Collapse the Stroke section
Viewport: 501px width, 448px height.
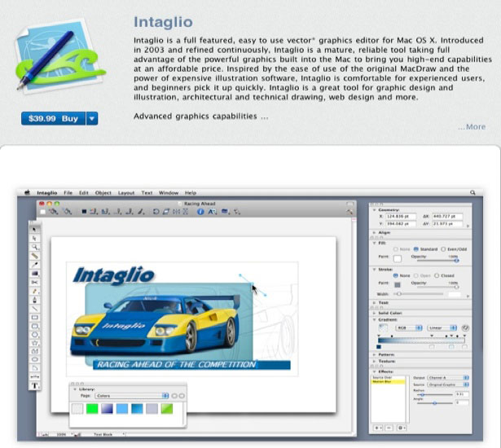[x=374, y=270]
